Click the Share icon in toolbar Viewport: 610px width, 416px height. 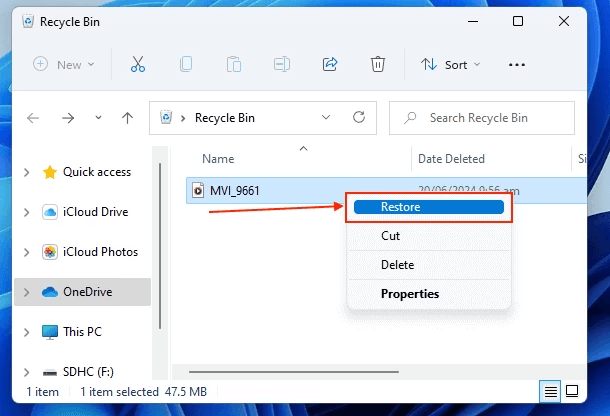[330, 64]
